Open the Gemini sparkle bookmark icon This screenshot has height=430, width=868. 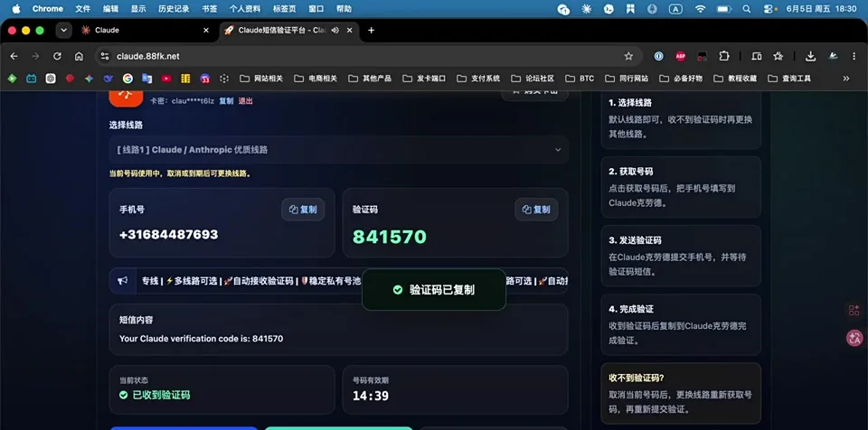coord(90,79)
